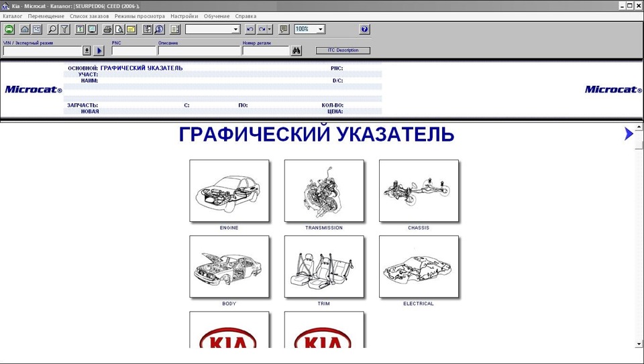Open the 100% zoom dropdown
Screen dimensions: 644x364
(x=321, y=29)
